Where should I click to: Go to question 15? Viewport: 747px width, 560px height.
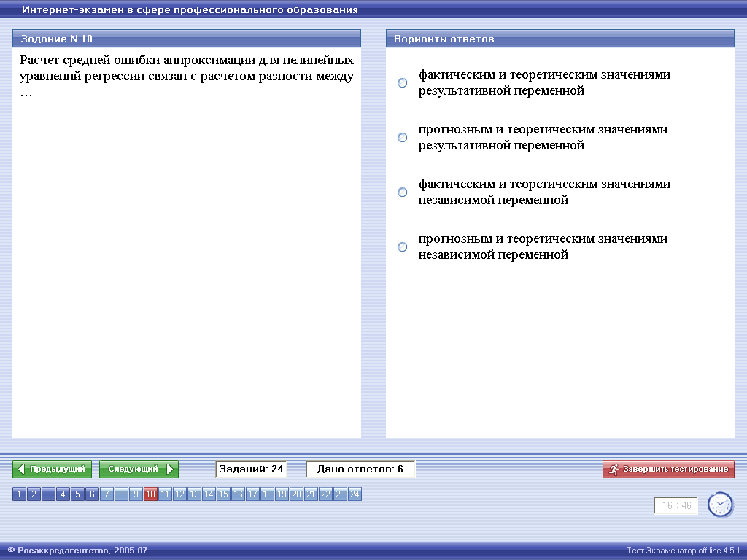pos(223,494)
